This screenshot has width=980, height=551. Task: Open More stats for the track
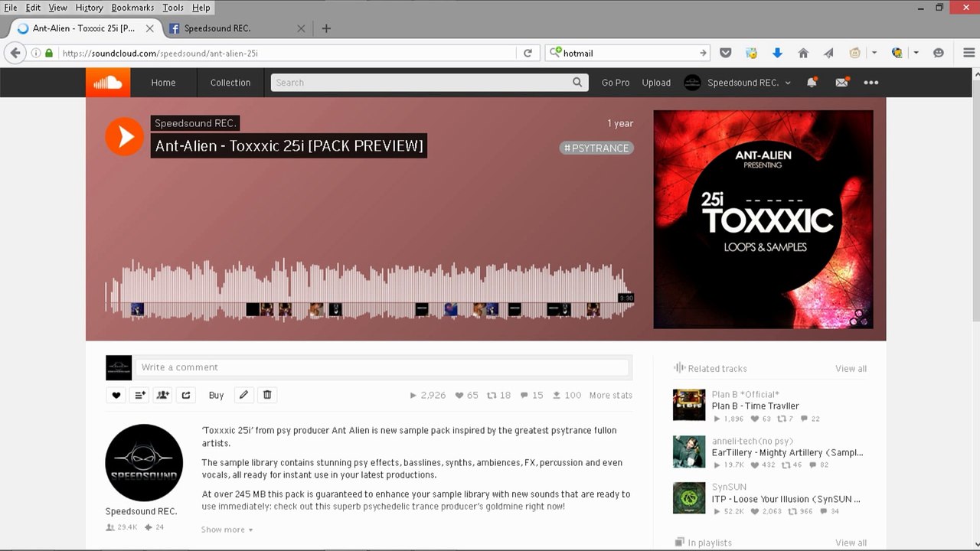610,395
